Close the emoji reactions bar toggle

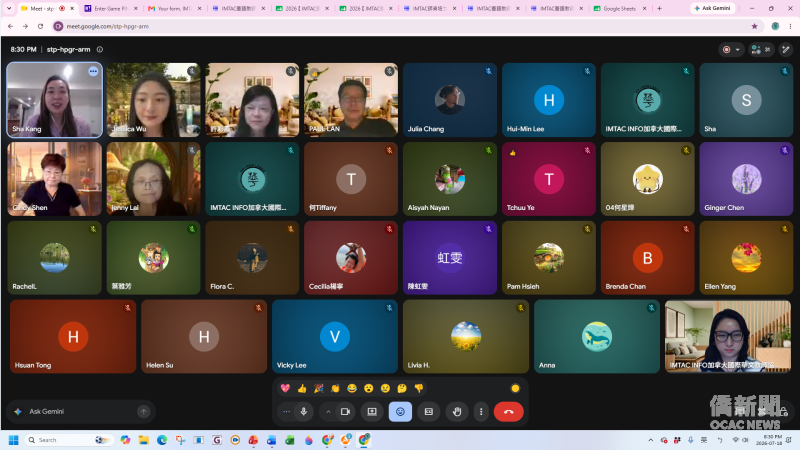pyautogui.click(x=401, y=412)
